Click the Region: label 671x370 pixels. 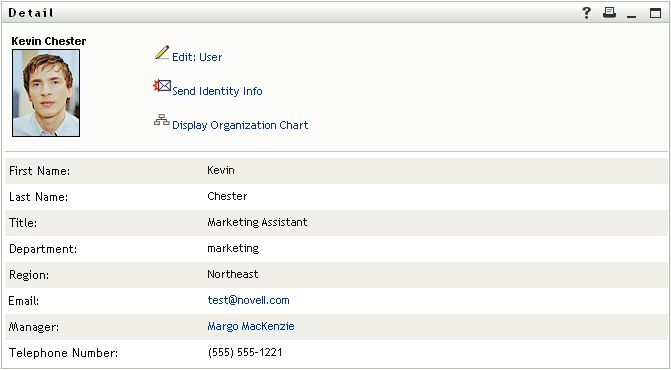coord(29,275)
